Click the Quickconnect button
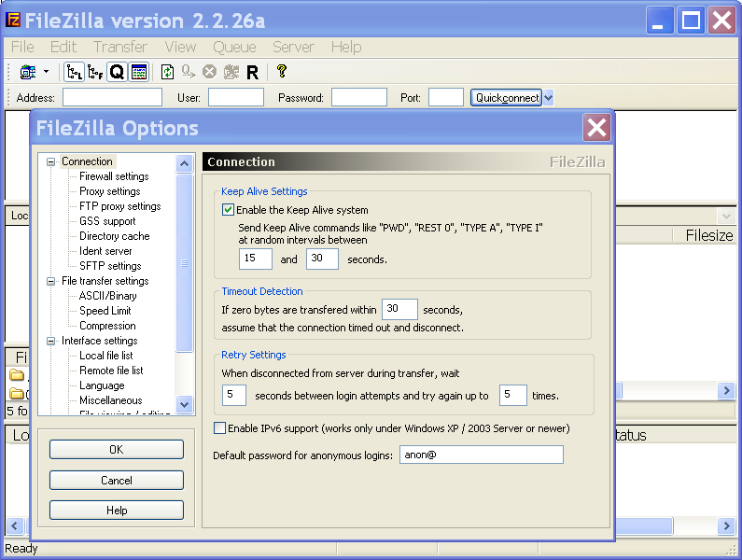Screen dimensions: 742x560 pos(507,98)
